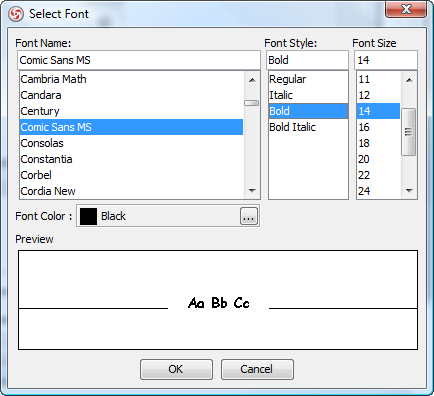Select font size 20
The image size is (434, 396).
point(378,159)
